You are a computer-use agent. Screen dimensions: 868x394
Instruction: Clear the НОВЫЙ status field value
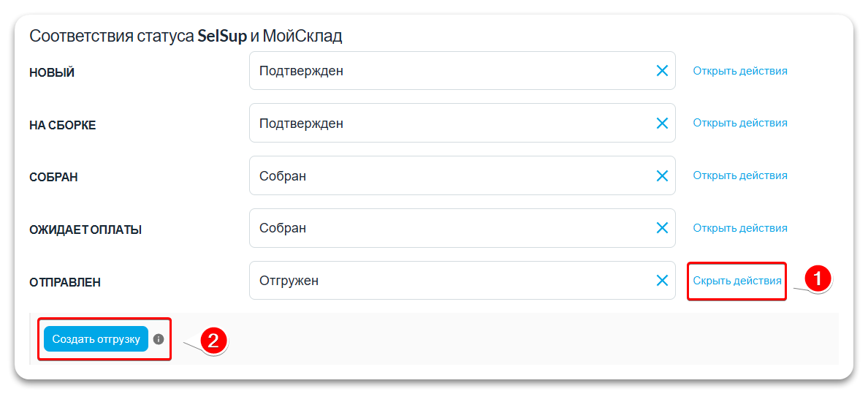pos(662,71)
